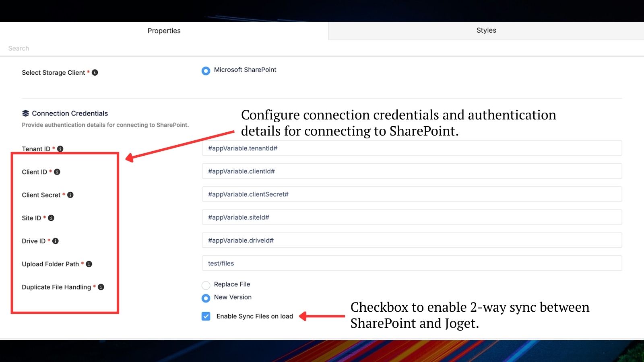Screen dimensions: 644x362
Task: Click Duplicate File Handling info icon
Action: click(101, 287)
